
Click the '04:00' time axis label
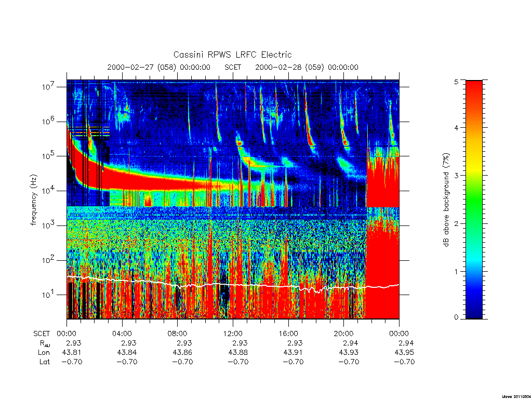coord(122,334)
